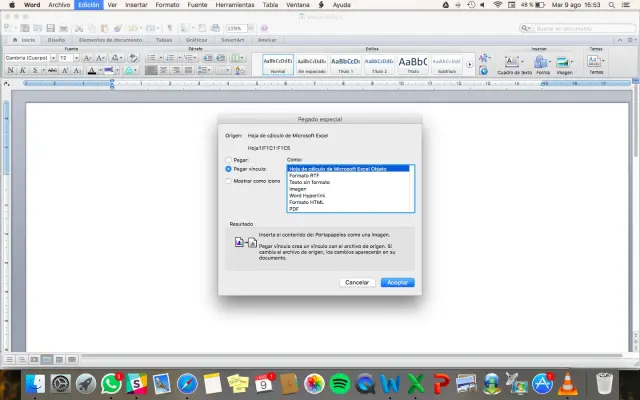Open Excel icon in the Dock
The width and height of the screenshot is (640, 400).
tap(416, 384)
